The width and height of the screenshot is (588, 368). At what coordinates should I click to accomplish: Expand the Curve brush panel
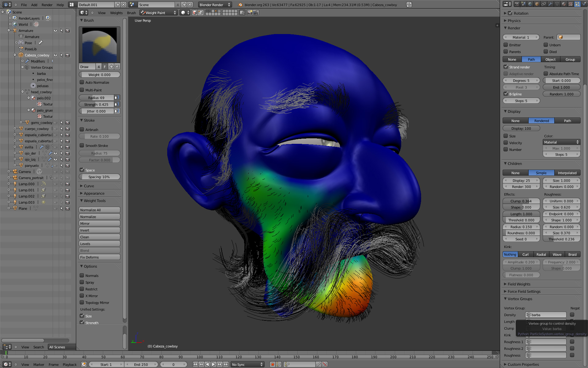coord(89,186)
